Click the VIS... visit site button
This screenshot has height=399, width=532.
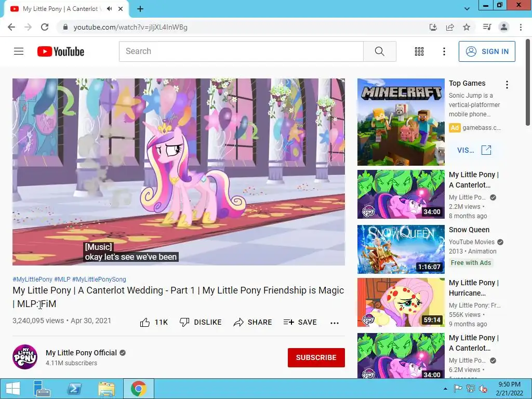tap(474, 150)
